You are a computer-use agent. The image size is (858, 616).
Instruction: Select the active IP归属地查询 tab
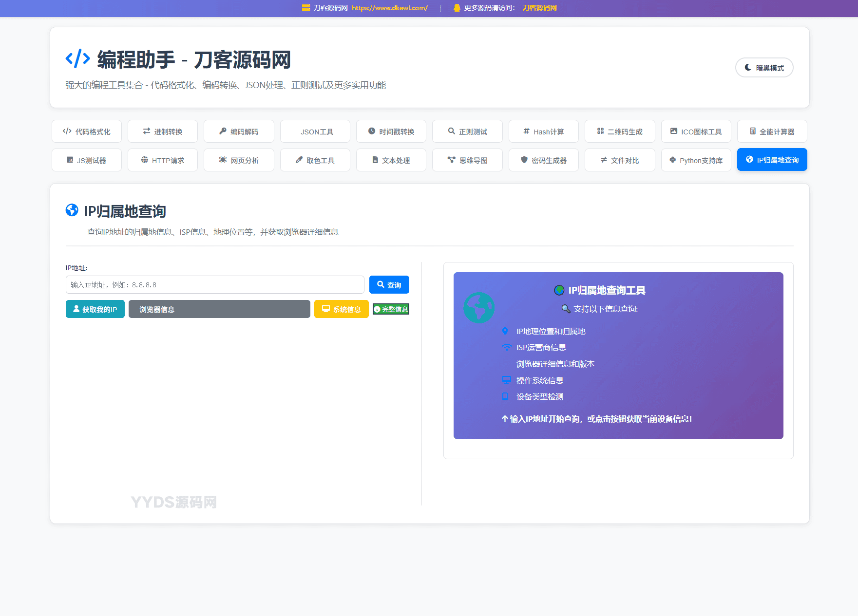pyautogui.click(x=772, y=160)
